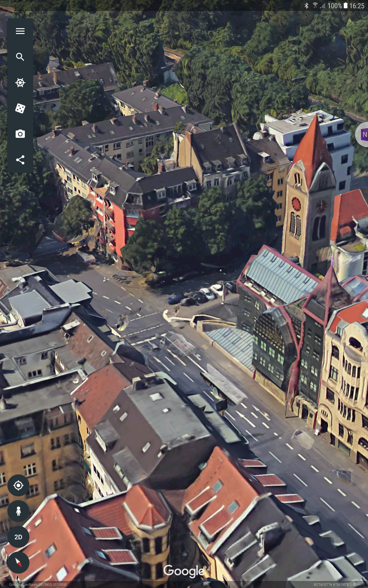The height and width of the screenshot is (588, 368).
Task: Tap the purple N avatar chip
Action: pyautogui.click(x=362, y=134)
